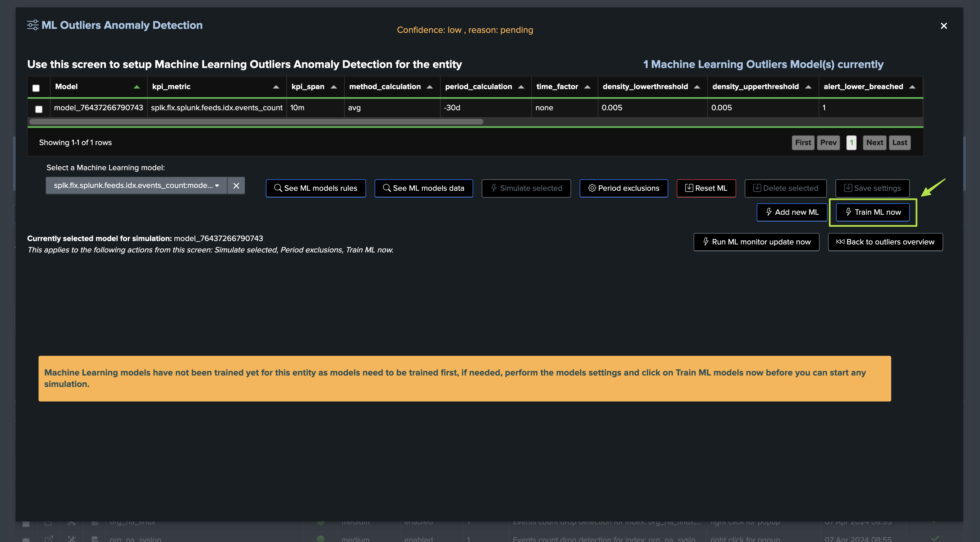Click the lightning bolt on Train ML now

click(848, 212)
